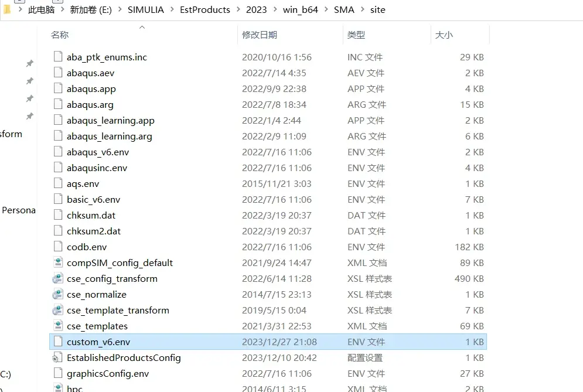
Task: Select the abaqus.app file icon
Action: click(58, 88)
